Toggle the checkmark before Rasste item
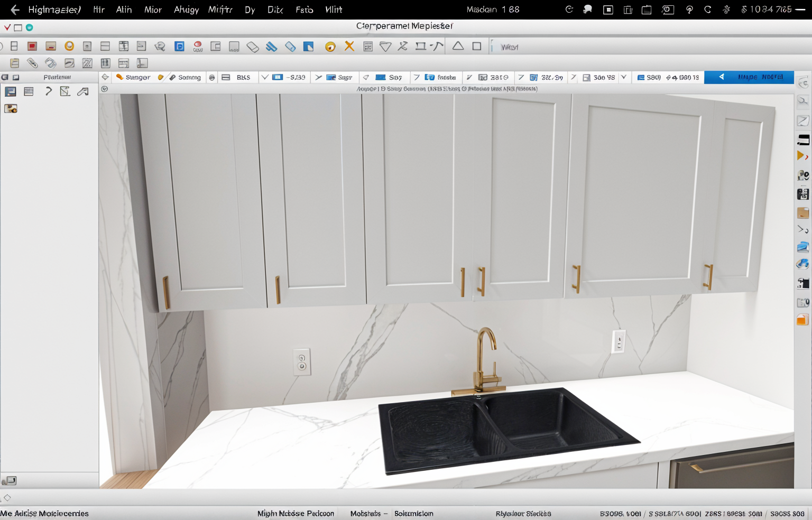 pos(417,77)
